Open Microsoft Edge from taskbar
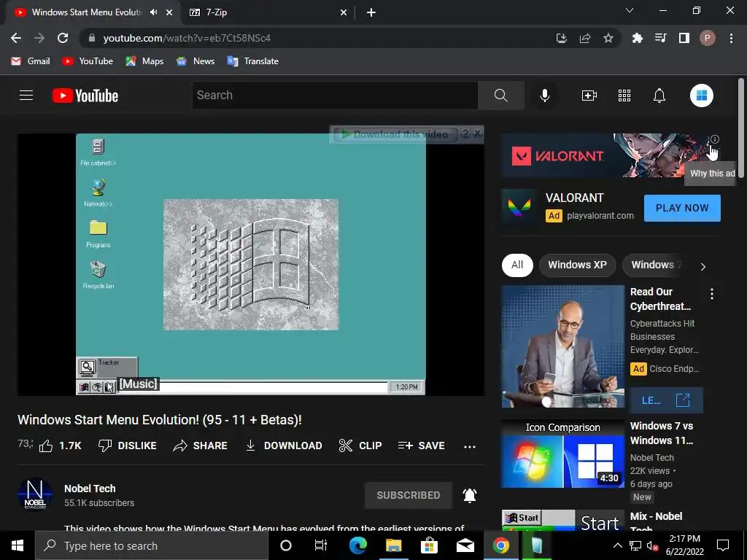 click(357, 545)
